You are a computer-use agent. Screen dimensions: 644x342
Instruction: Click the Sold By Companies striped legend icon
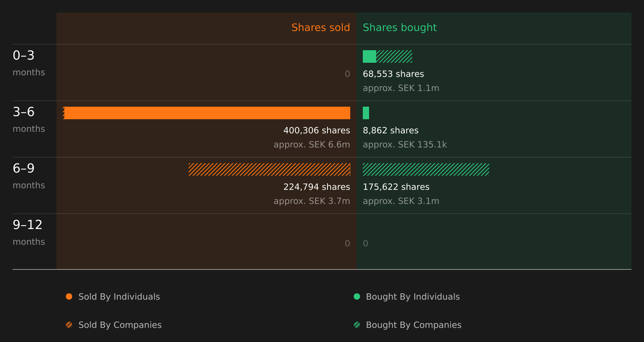point(69,325)
